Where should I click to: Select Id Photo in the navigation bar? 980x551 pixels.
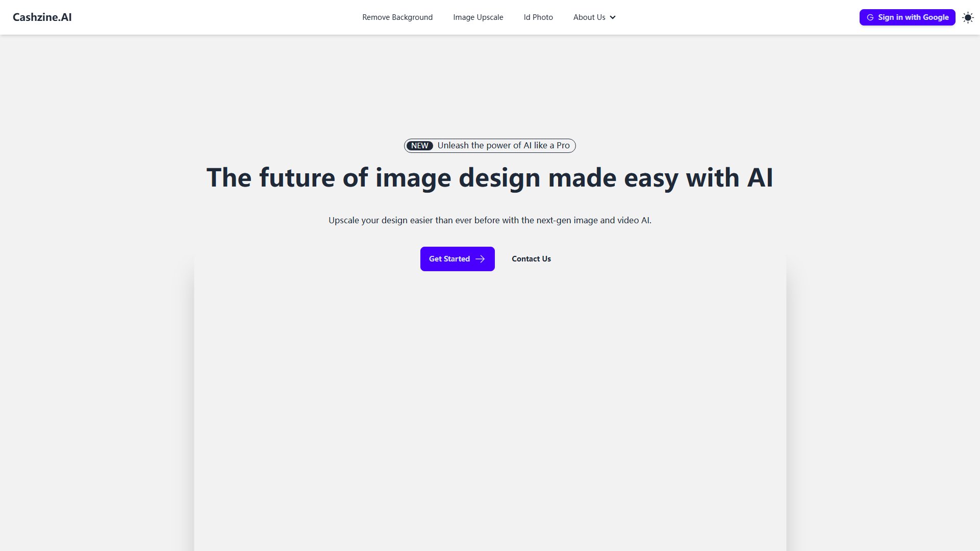point(538,17)
